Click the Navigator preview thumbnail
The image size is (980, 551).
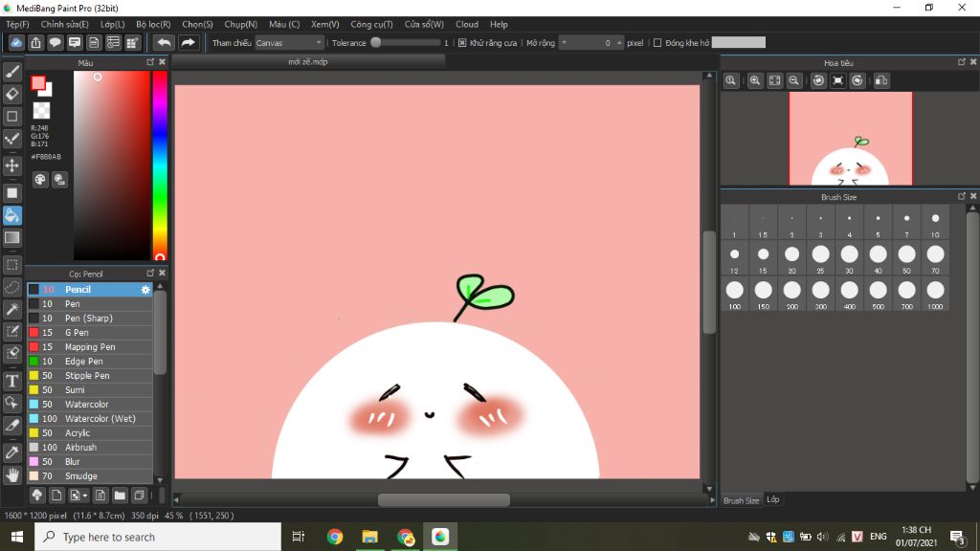[850, 139]
